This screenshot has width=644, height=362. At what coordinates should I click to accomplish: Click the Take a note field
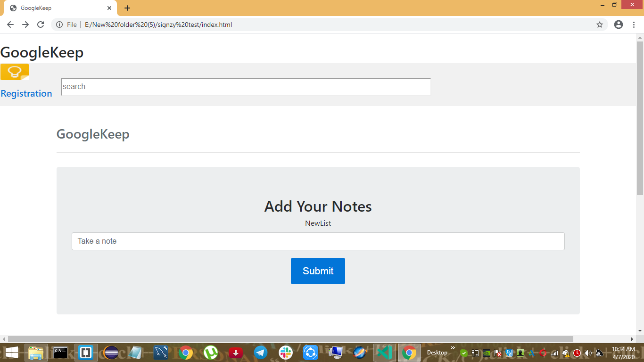pos(318,241)
